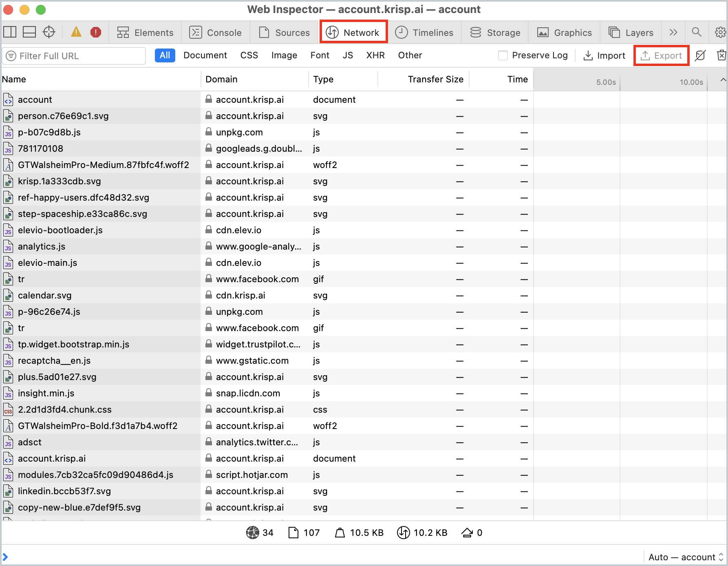Open the Storage tab
This screenshot has width=728, height=566.
point(495,32)
